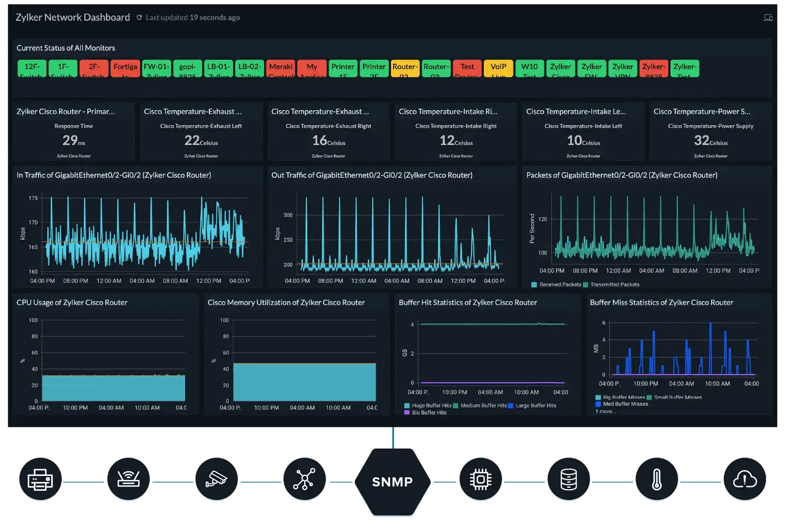This screenshot has height=532, width=785.
Task: Select the CPU chip device icon
Action: coord(480,479)
